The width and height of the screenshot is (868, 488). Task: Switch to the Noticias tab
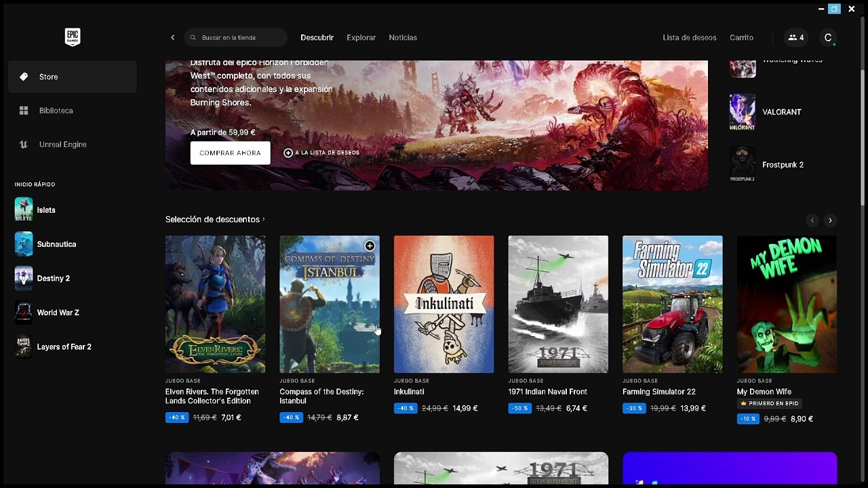pyautogui.click(x=403, y=37)
